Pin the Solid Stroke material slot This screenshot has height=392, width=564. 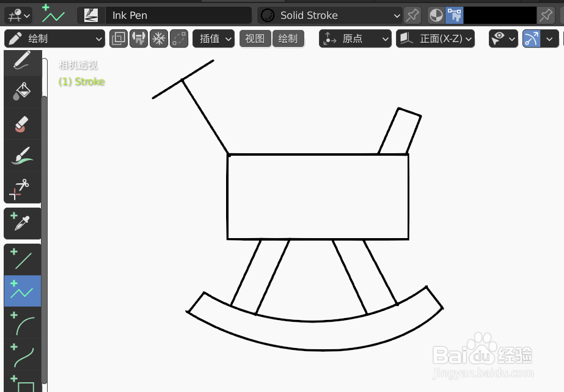[412, 15]
